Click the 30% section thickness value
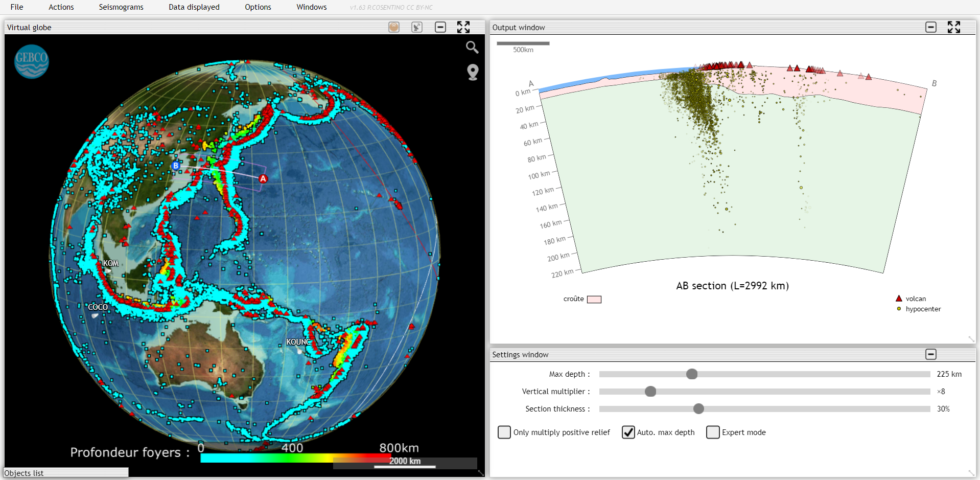 943,409
